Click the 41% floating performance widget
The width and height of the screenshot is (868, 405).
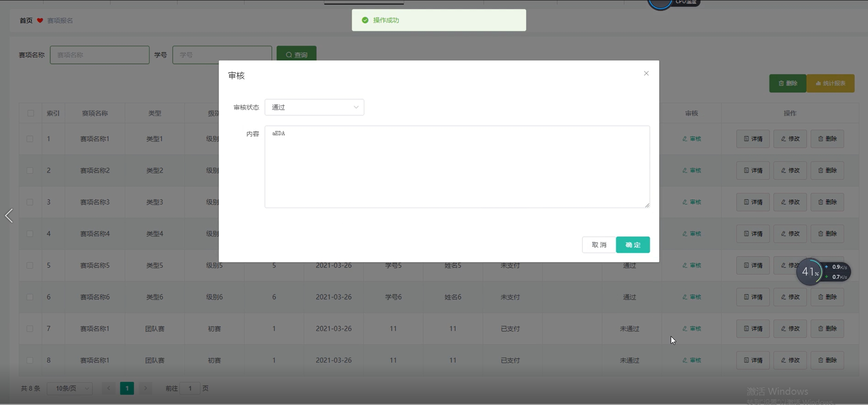tap(810, 272)
